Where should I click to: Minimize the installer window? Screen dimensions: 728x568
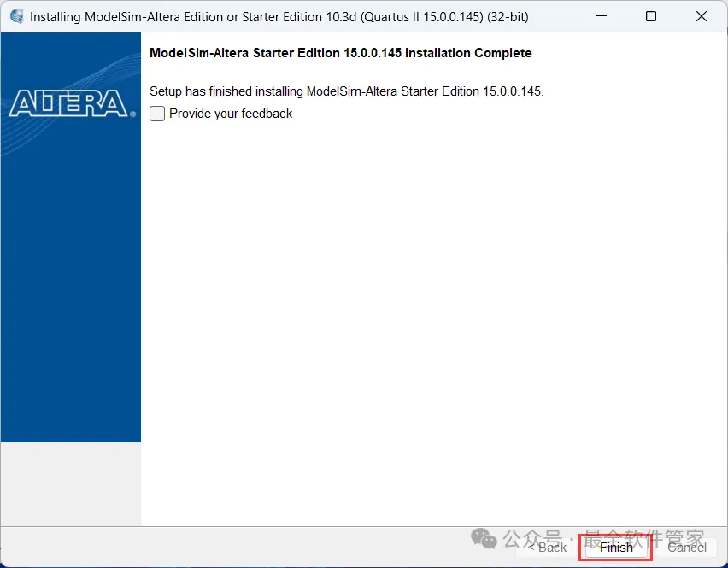[x=602, y=16]
